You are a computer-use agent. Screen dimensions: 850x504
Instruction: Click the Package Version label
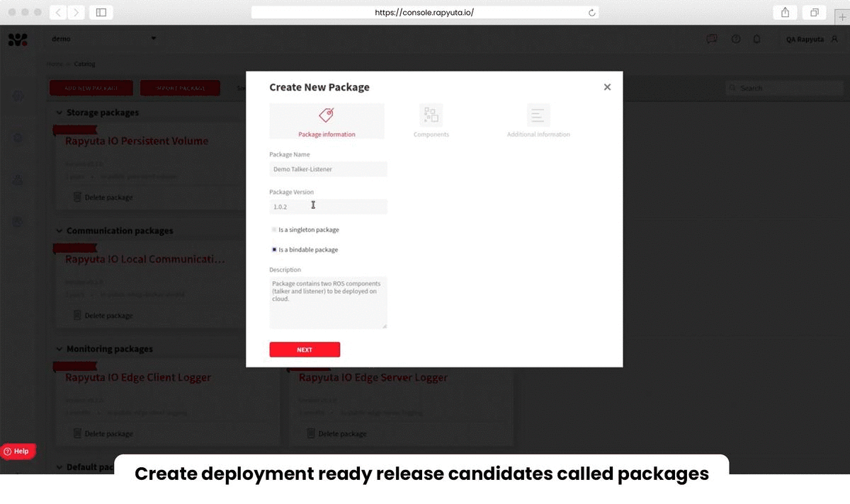tap(291, 192)
